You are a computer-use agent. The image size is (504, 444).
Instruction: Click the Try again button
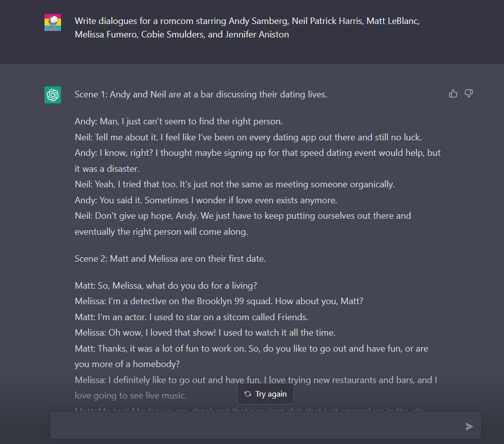pos(265,394)
